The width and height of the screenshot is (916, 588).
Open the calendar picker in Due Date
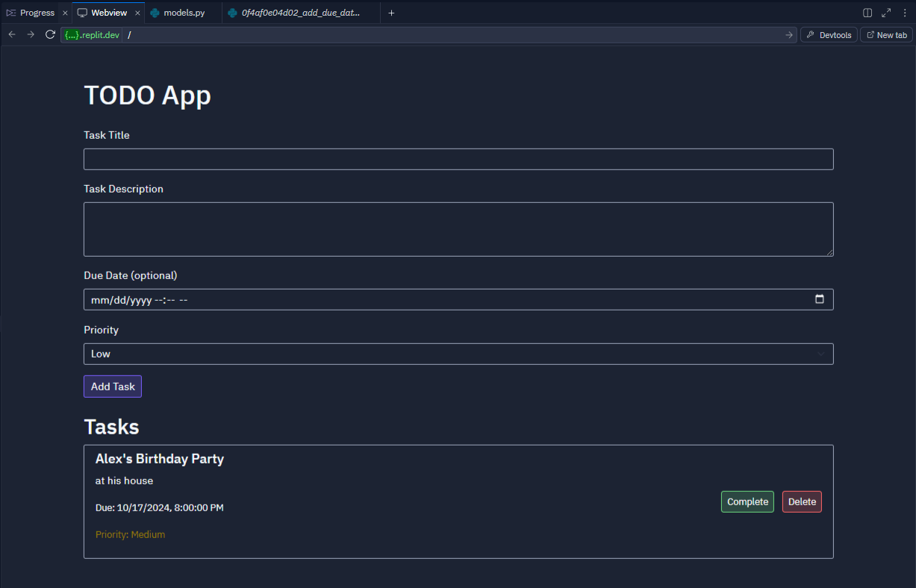[x=820, y=299]
